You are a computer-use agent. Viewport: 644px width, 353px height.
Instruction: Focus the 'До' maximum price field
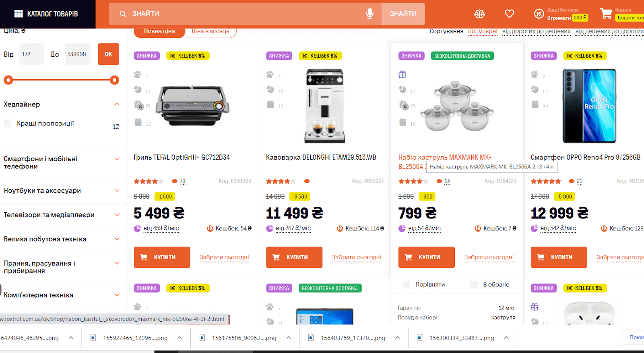click(78, 54)
